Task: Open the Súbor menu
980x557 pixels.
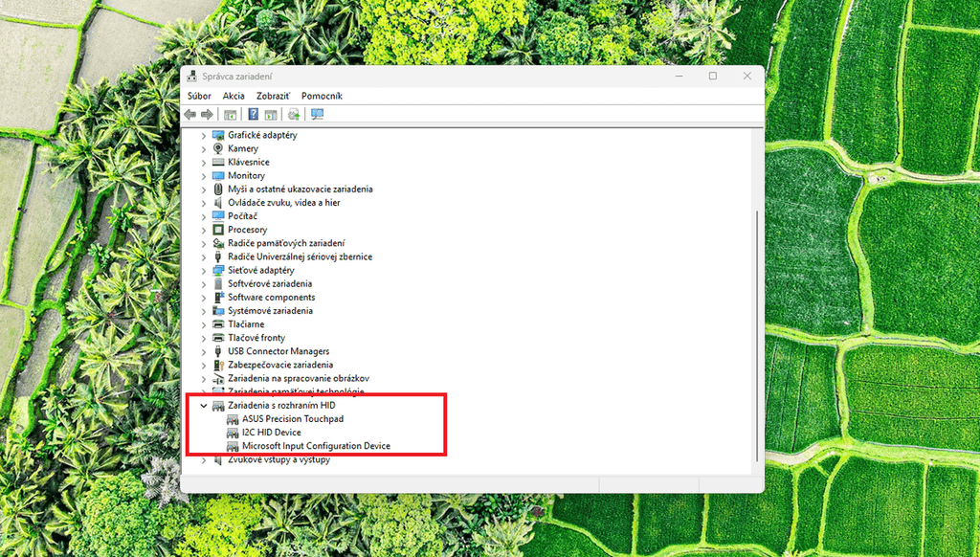Action: (x=199, y=96)
